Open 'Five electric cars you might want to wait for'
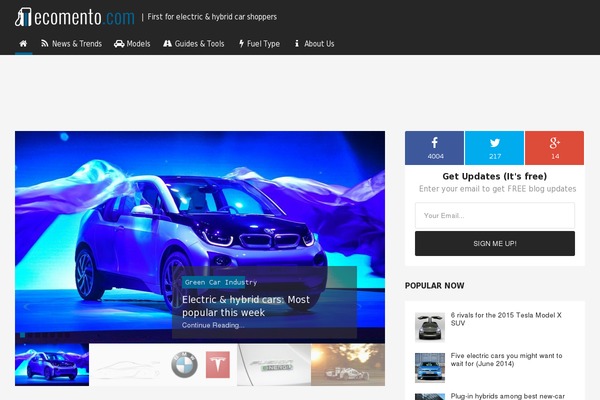This screenshot has width=600, height=400. click(x=506, y=360)
